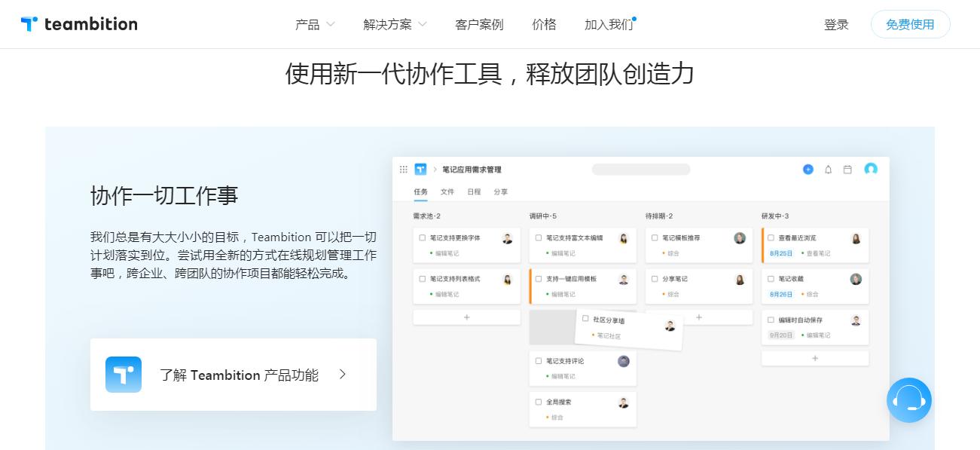Check the 全局搜索 task checkbox
The image size is (980, 450).
click(x=538, y=401)
